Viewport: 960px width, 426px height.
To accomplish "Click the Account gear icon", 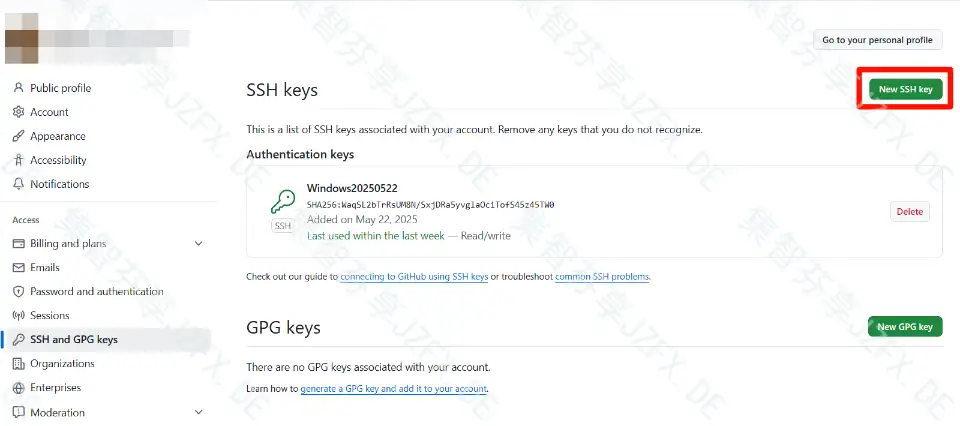I will pos(18,112).
